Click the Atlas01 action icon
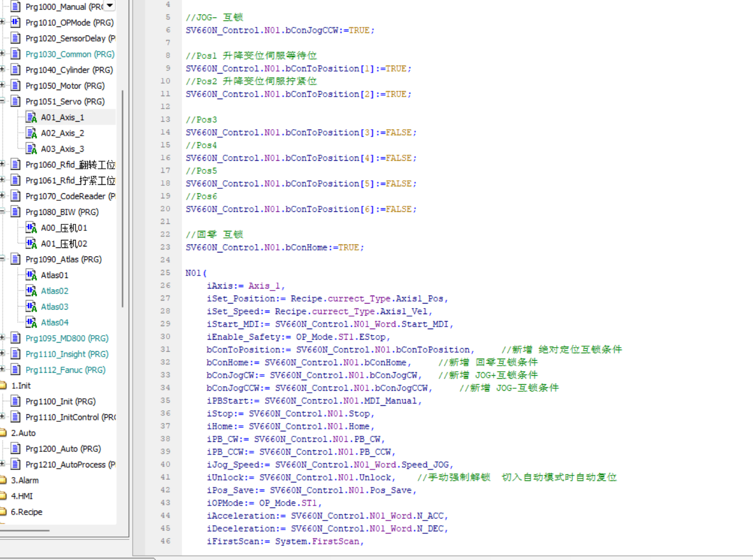The height and width of the screenshot is (560, 753). pos(31,275)
